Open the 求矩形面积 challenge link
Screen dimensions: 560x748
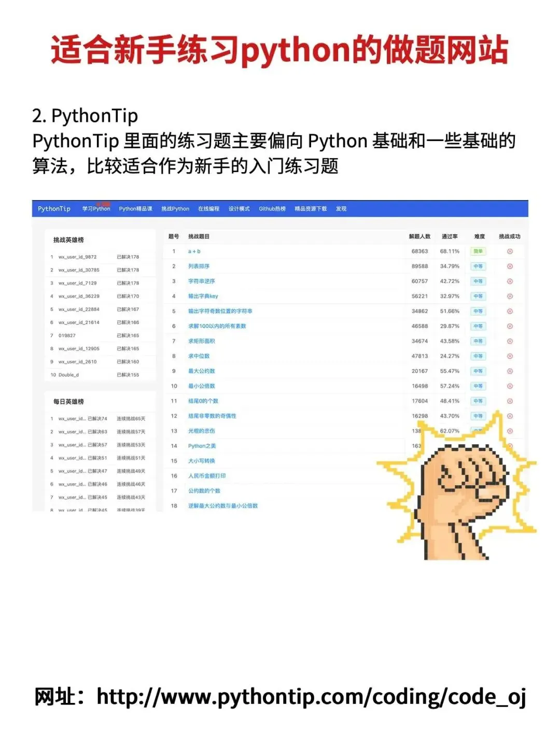pyautogui.click(x=201, y=342)
